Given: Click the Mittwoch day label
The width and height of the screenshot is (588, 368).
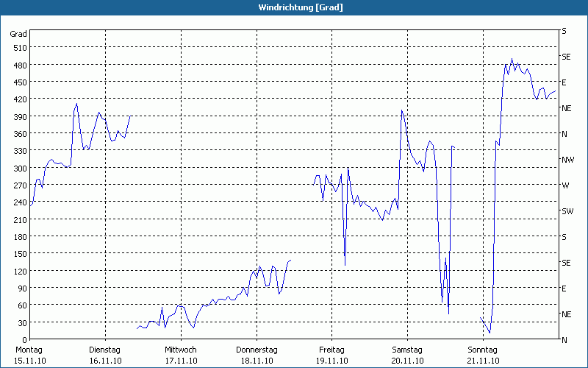Looking at the screenshot, I should (x=181, y=350).
